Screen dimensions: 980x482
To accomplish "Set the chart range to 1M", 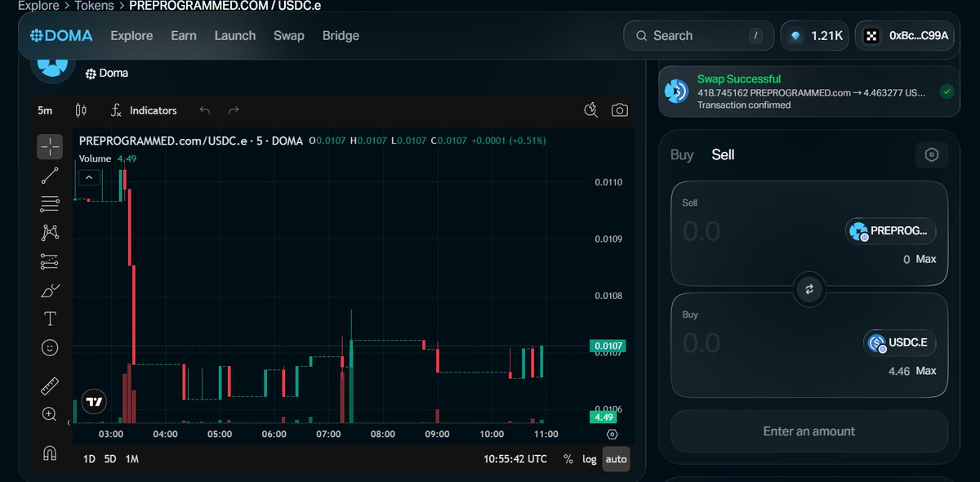I will point(131,459).
